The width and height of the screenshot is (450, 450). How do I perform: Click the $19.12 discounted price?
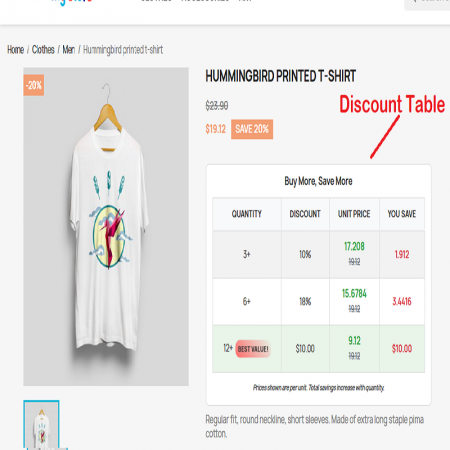pyautogui.click(x=216, y=129)
